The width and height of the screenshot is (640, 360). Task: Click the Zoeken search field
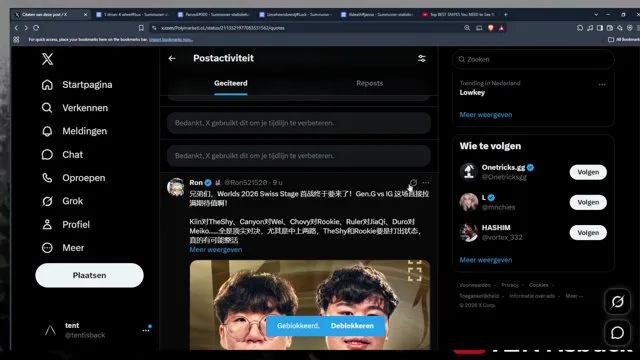pos(533,59)
